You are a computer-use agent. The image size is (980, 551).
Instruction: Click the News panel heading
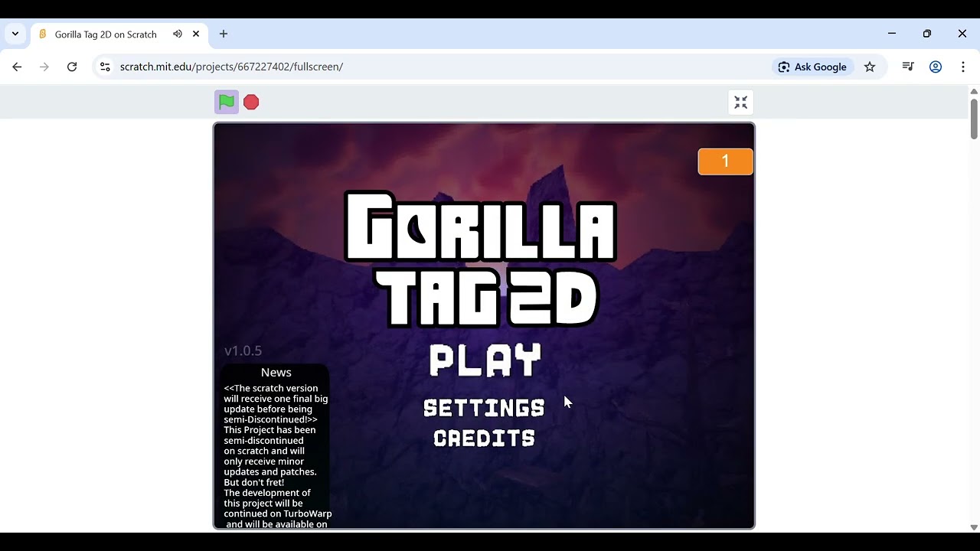tap(276, 372)
